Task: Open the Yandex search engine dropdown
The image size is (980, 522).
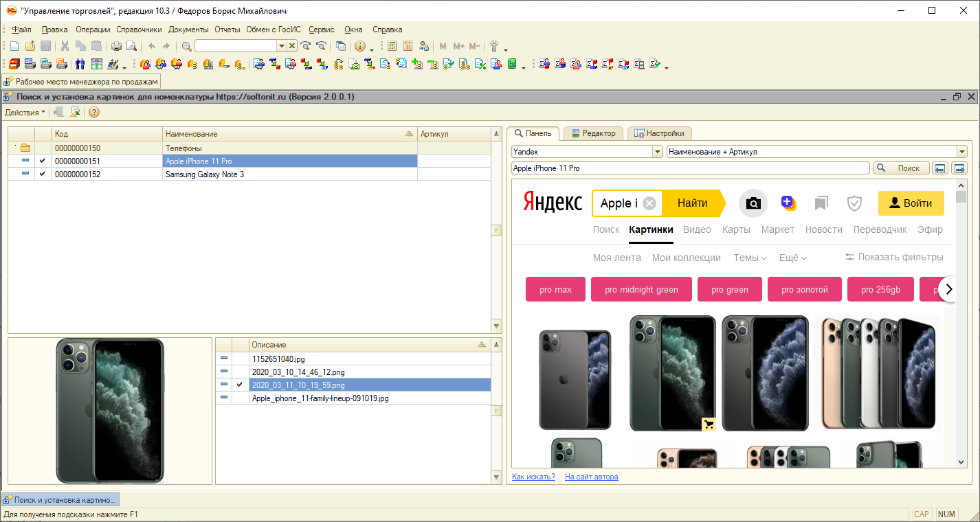Action: click(x=657, y=152)
